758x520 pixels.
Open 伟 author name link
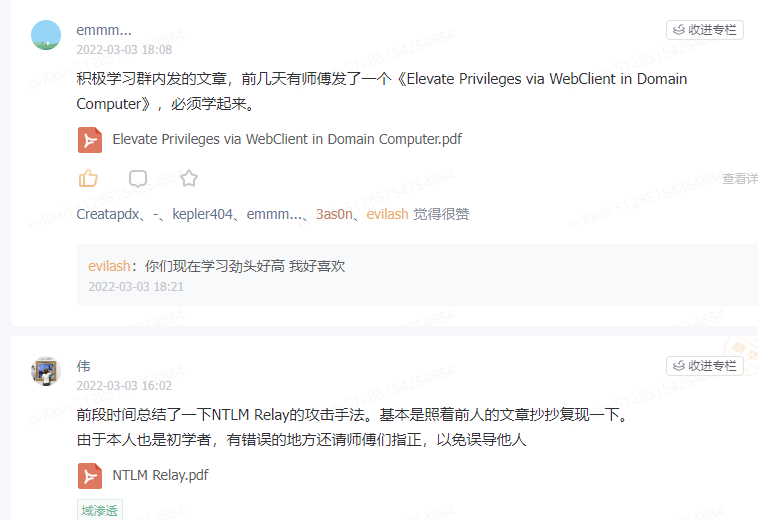83,366
